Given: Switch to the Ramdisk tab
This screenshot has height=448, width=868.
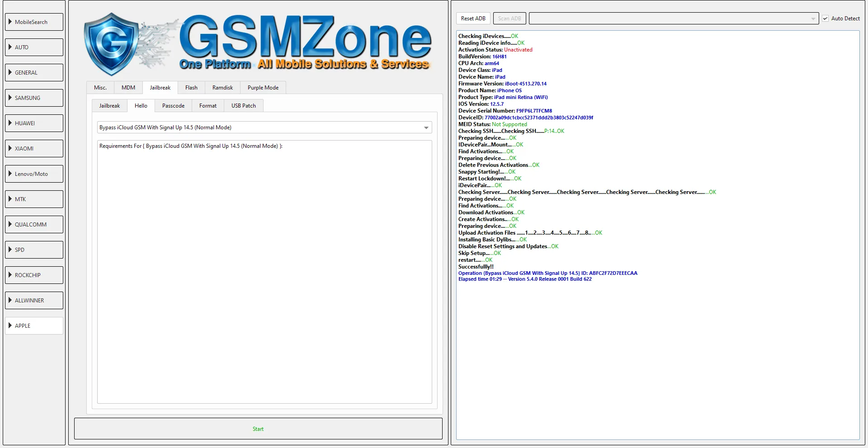Looking at the screenshot, I should [x=222, y=88].
